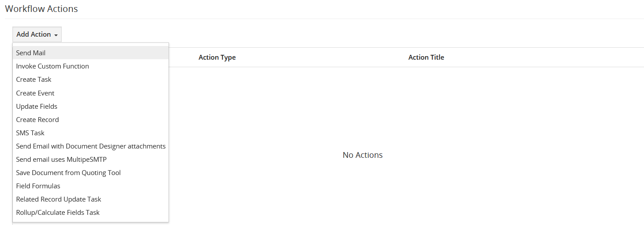Click the Action Title column header
Image resolution: width=644 pixels, height=225 pixels.
[x=426, y=57]
